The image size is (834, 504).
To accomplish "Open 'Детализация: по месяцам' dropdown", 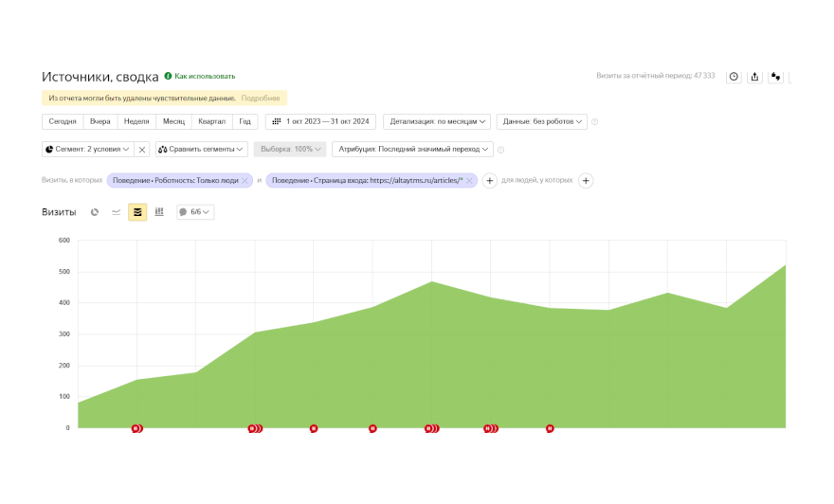I will (x=437, y=121).
